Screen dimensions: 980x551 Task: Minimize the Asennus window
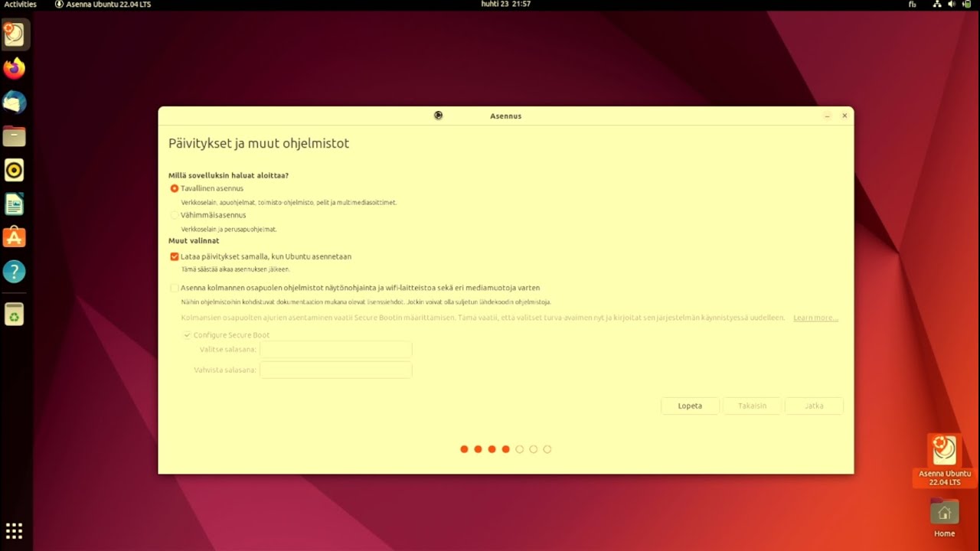tap(828, 116)
